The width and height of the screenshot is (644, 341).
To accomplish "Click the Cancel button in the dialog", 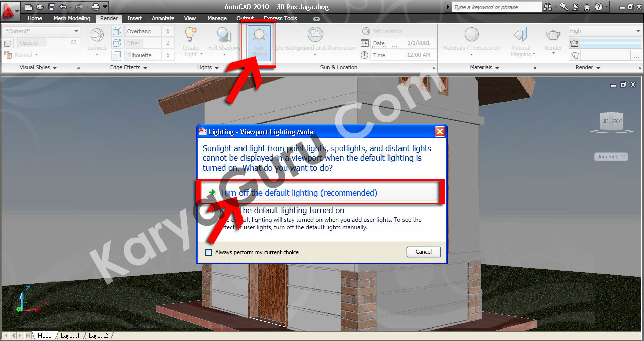I will click(x=423, y=252).
